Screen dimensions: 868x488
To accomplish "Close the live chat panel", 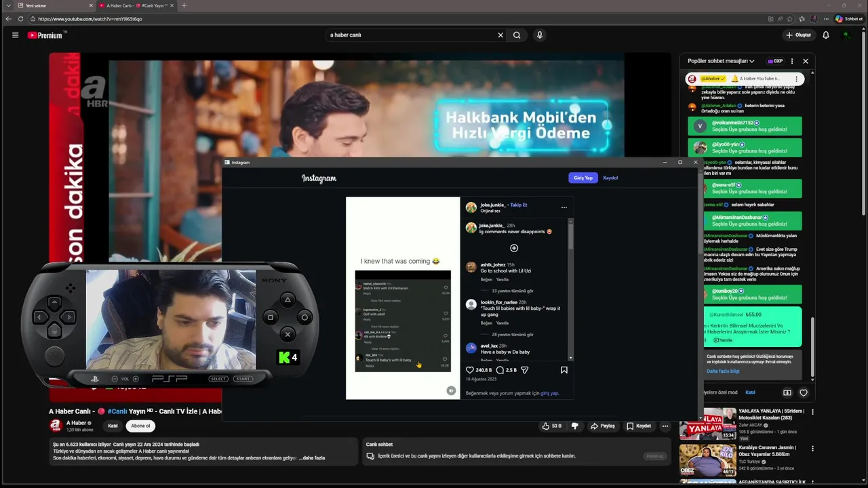I will pyautogui.click(x=806, y=61).
